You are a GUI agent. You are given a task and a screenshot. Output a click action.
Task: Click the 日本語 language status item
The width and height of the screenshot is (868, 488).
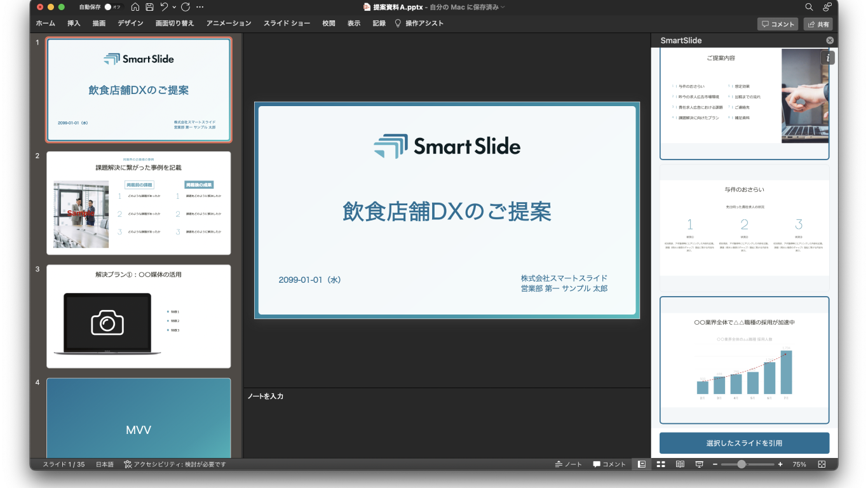tap(105, 464)
